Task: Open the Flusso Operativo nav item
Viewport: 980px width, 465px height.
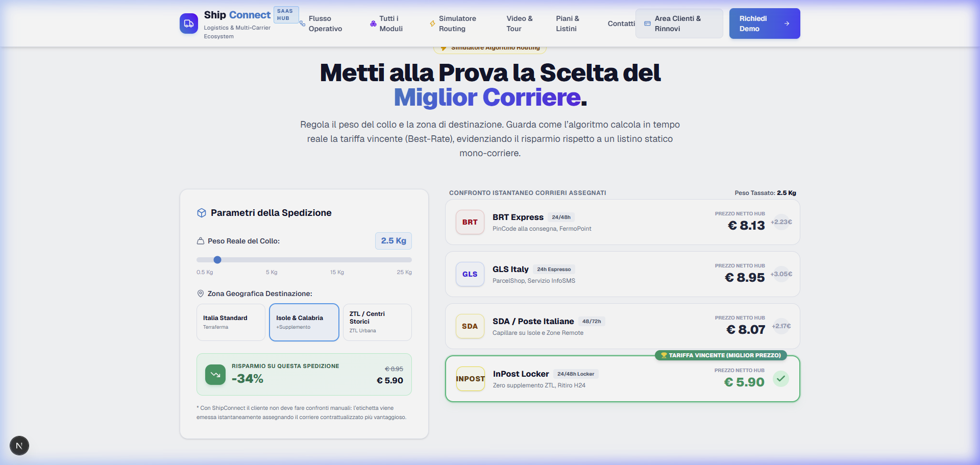Action: point(325,23)
